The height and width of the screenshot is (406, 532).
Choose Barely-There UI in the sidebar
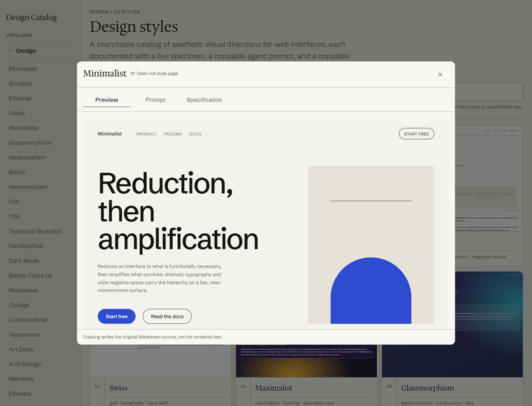point(30,275)
